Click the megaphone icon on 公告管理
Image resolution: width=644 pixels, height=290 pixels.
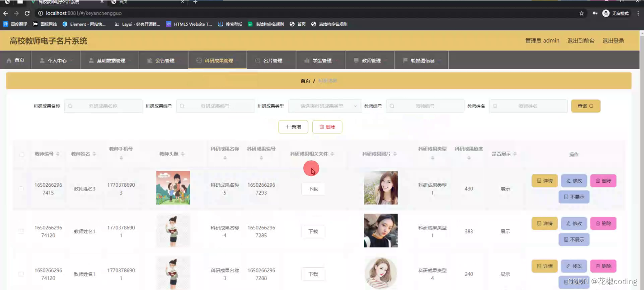(x=150, y=60)
